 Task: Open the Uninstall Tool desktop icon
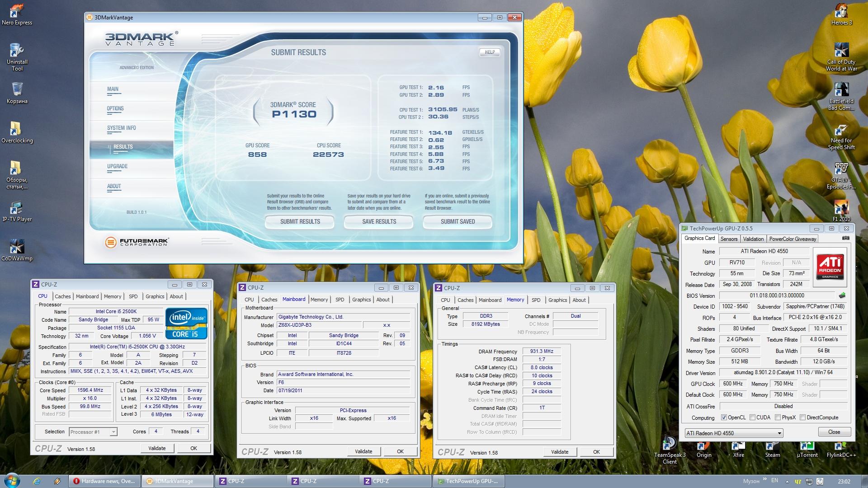(17, 57)
